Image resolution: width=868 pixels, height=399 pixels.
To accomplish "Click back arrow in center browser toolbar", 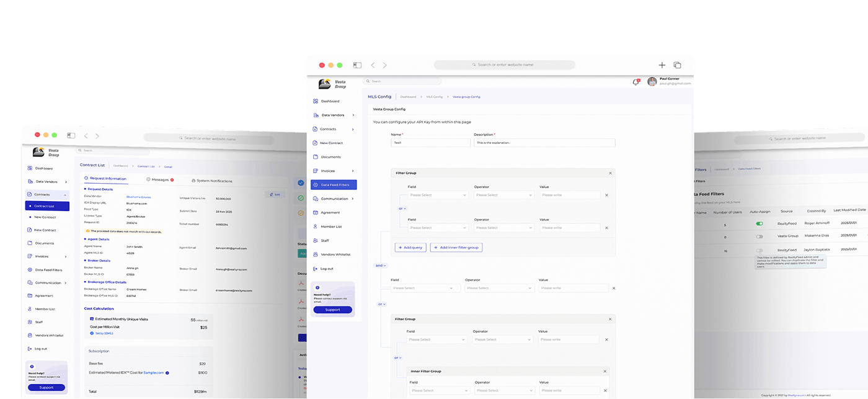I will point(373,65).
